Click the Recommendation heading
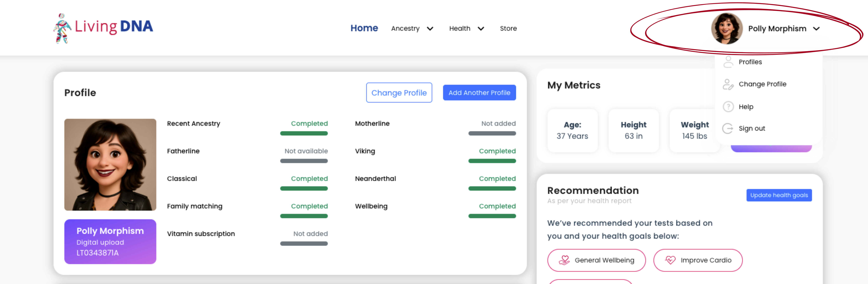The image size is (868, 284). [x=593, y=190]
